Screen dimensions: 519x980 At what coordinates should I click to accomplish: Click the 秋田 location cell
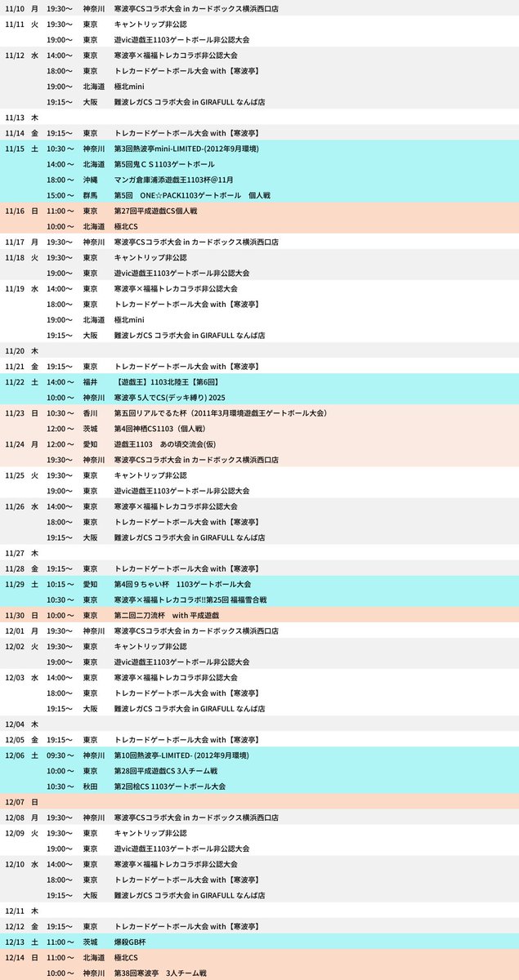pos(91,786)
